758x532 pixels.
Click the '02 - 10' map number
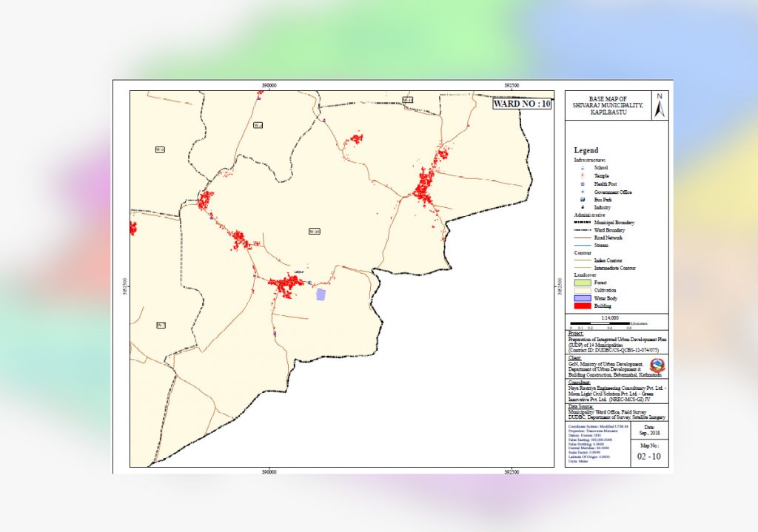click(649, 457)
